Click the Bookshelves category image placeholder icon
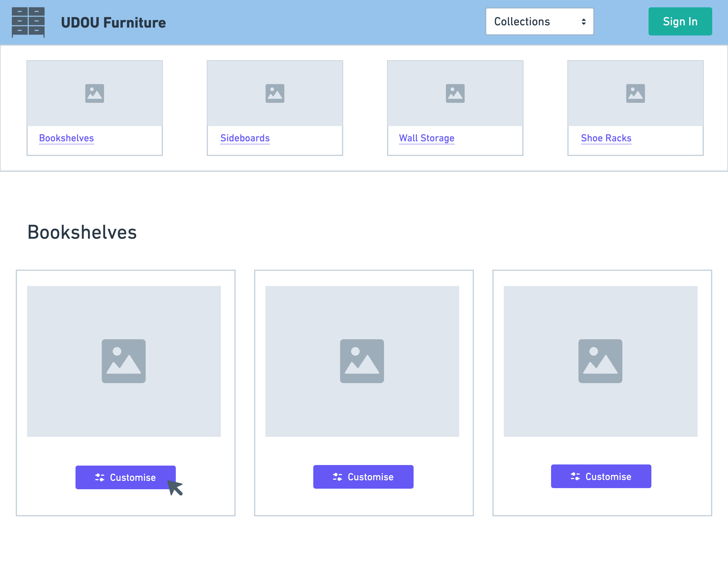 click(95, 93)
